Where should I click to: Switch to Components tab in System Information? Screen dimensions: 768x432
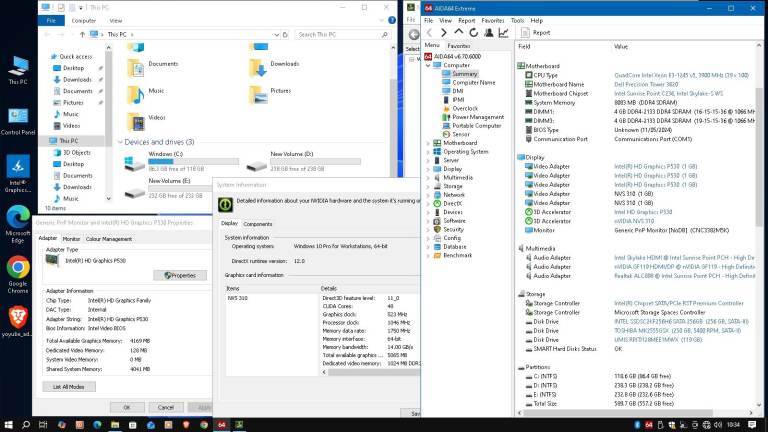pyautogui.click(x=257, y=224)
